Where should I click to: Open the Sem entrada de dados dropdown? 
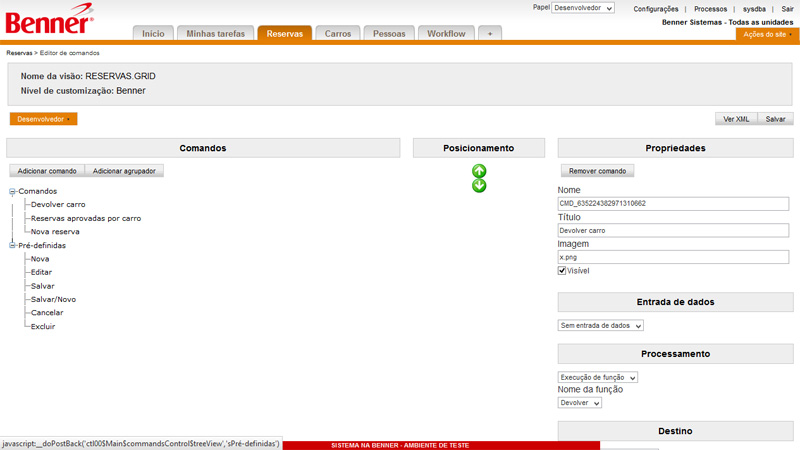pyautogui.click(x=600, y=325)
